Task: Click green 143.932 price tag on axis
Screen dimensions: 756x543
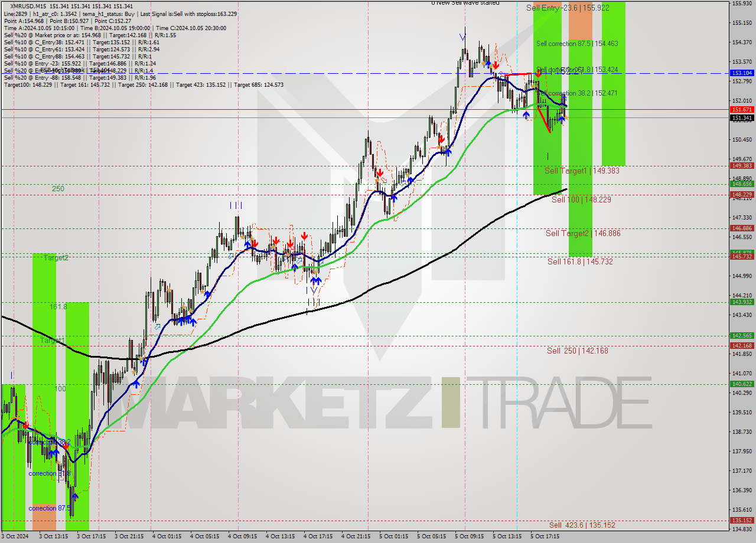Action: [x=742, y=302]
